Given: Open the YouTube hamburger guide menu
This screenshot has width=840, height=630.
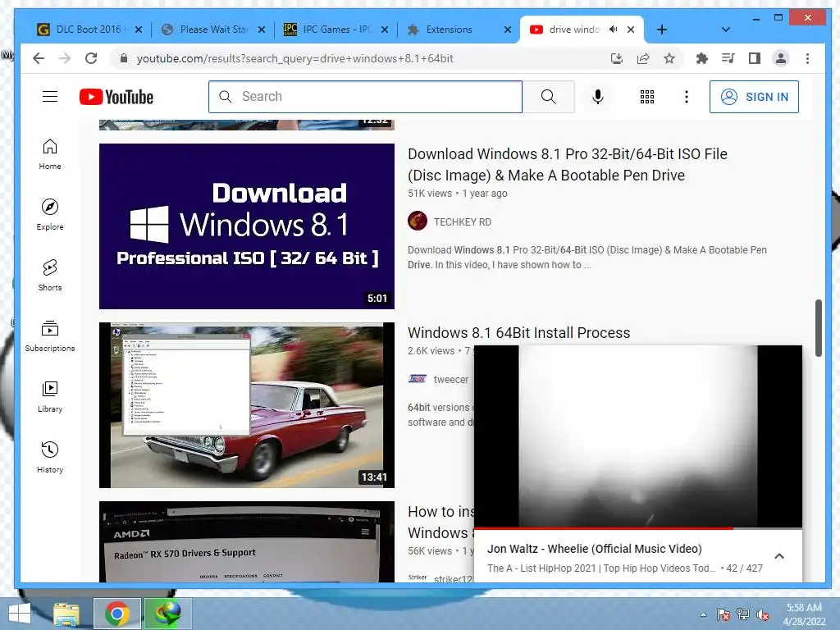Looking at the screenshot, I should point(50,97).
